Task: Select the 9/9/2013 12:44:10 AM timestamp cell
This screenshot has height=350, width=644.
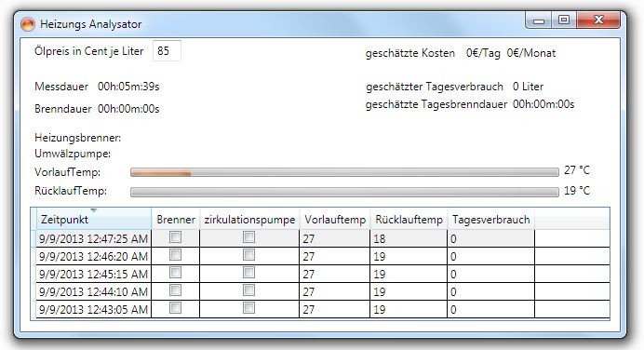Action: 94,291
